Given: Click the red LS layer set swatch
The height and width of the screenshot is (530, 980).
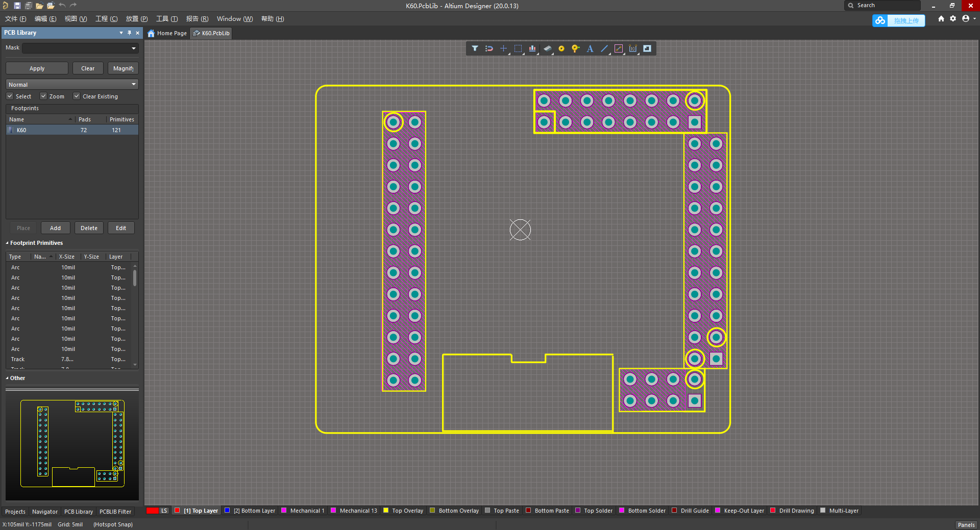Looking at the screenshot, I should (152, 511).
